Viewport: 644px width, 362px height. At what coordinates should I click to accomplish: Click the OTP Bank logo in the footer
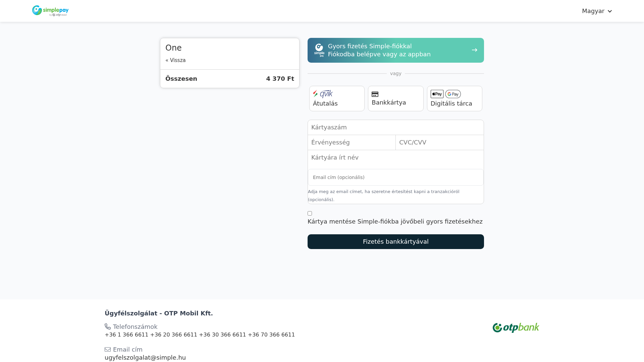(x=516, y=327)
